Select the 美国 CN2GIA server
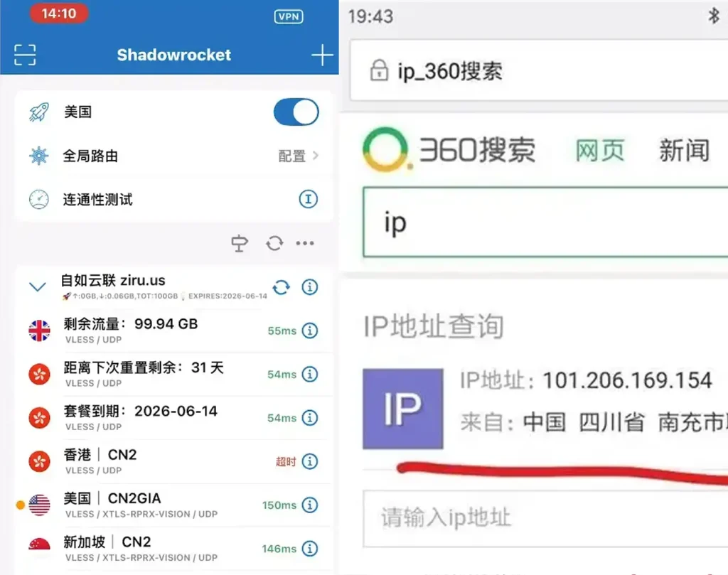 point(173,505)
